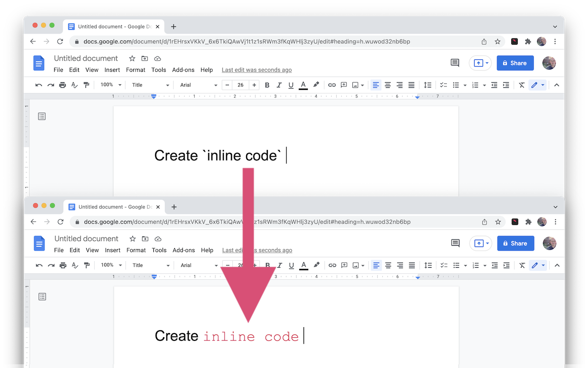Select Right align in top window
The width and height of the screenshot is (588, 368).
tap(400, 85)
